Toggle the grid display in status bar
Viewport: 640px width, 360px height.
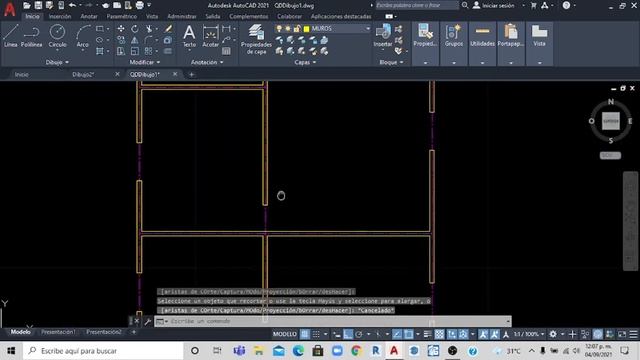305,334
